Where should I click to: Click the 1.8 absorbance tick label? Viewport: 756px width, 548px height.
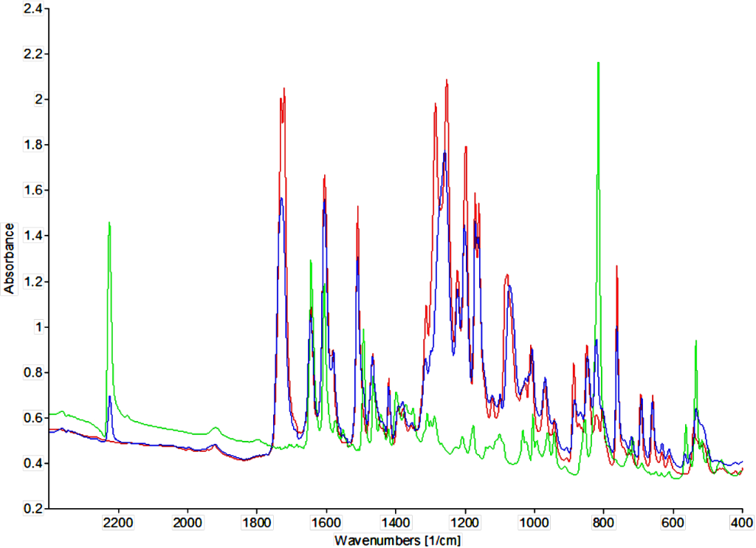pyautogui.click(x=33, y=145)
